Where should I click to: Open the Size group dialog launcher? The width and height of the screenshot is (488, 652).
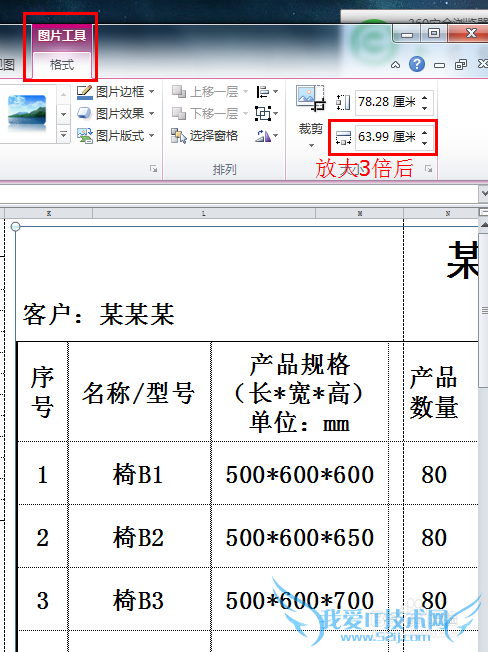pyautogui.click(x=429, y=168)
